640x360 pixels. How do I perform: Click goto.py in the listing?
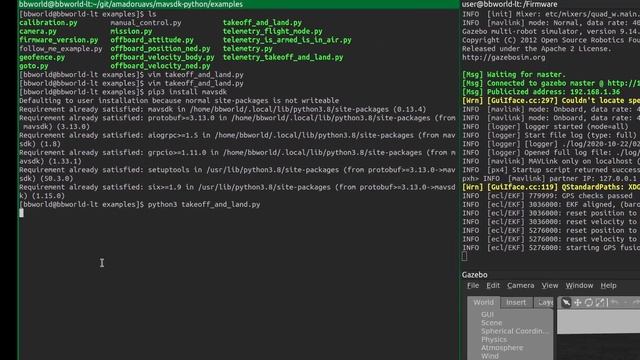(x=34, y=66)
